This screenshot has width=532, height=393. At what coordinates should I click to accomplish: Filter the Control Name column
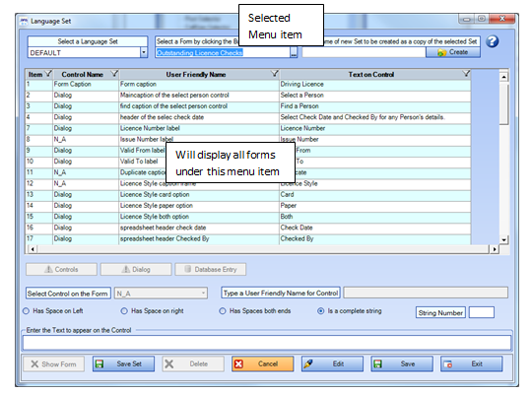(114, 74)
